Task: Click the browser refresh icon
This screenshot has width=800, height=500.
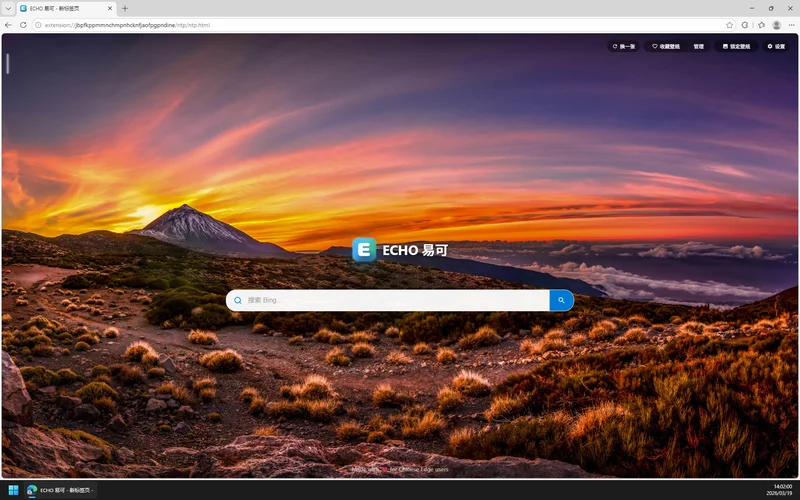Action: [x=23, y=25]
